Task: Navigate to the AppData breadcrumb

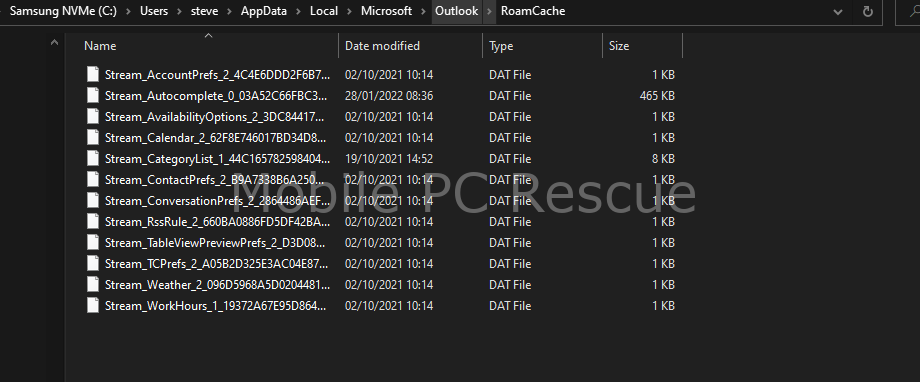Action: click(263, 11)
